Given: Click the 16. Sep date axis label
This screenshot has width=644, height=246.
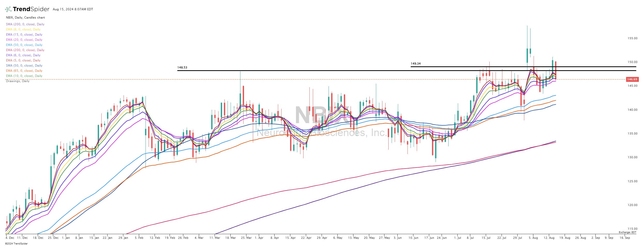Looking at the screenshot, I should pos(625,238).
